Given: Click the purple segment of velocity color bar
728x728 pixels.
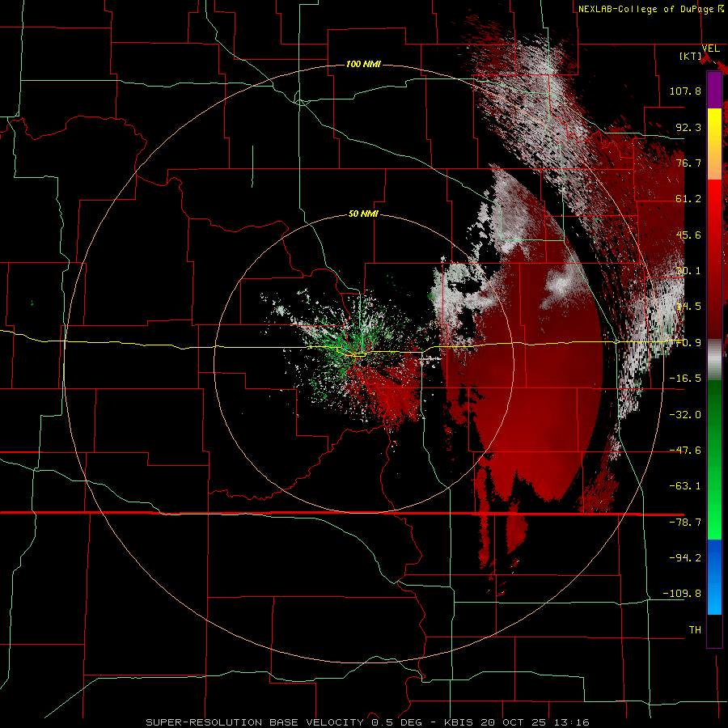Looking at the screenshot, I should 714,91.
